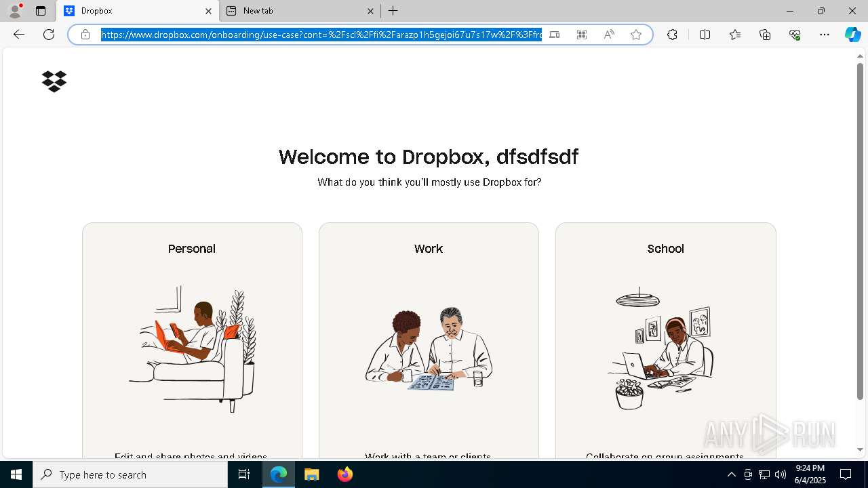The height and width of the screenshot is (488, 868).
Task: Open a new tab with plus button
Action: coord(393,11)
